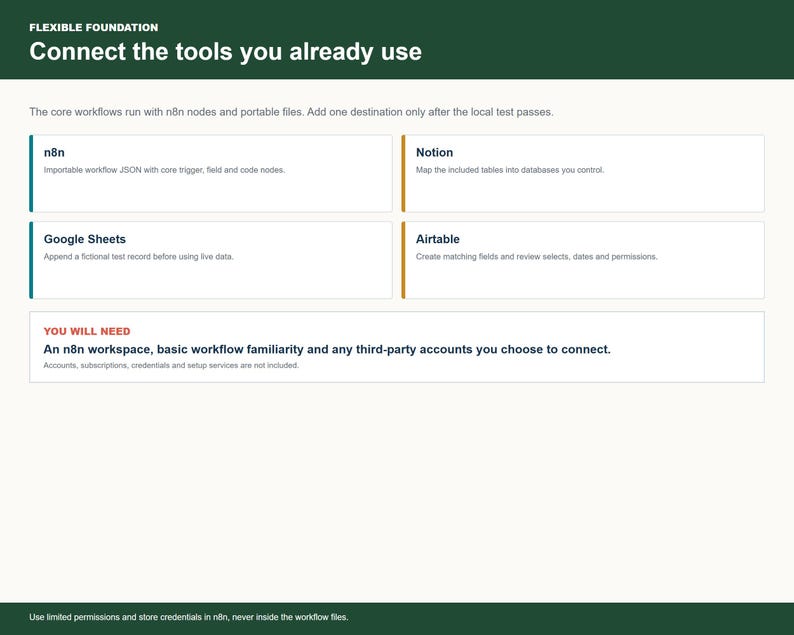Screen dimensions: 794x635
Task: Click 'Map the included tables' description
Action: point(510,170)
